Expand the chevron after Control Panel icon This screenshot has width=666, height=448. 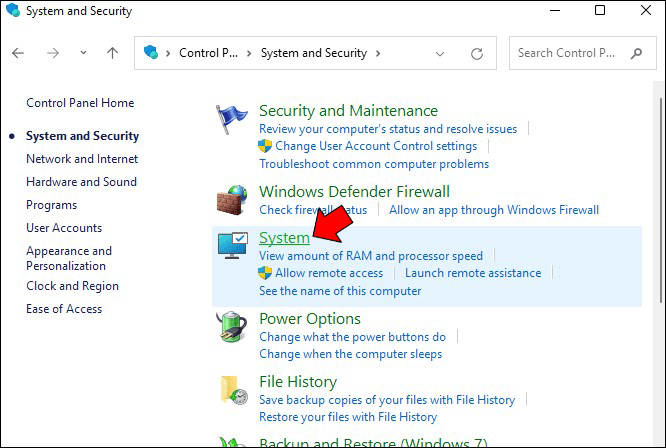click(168, 53)
